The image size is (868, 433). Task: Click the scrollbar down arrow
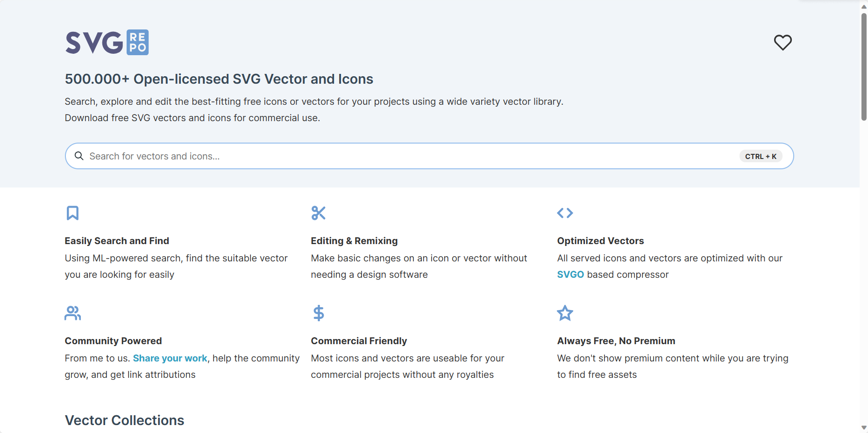click(864, 428)
